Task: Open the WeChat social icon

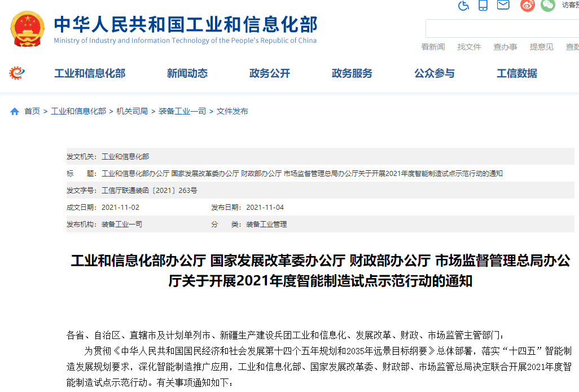Action: pyautogui.click(x=547, y=6)
